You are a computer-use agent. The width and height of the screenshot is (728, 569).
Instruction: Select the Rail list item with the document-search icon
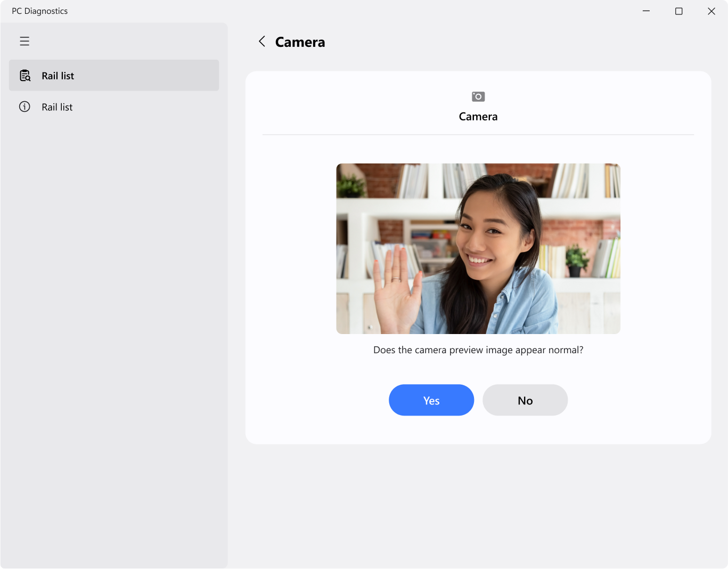(x=114, y=76)
